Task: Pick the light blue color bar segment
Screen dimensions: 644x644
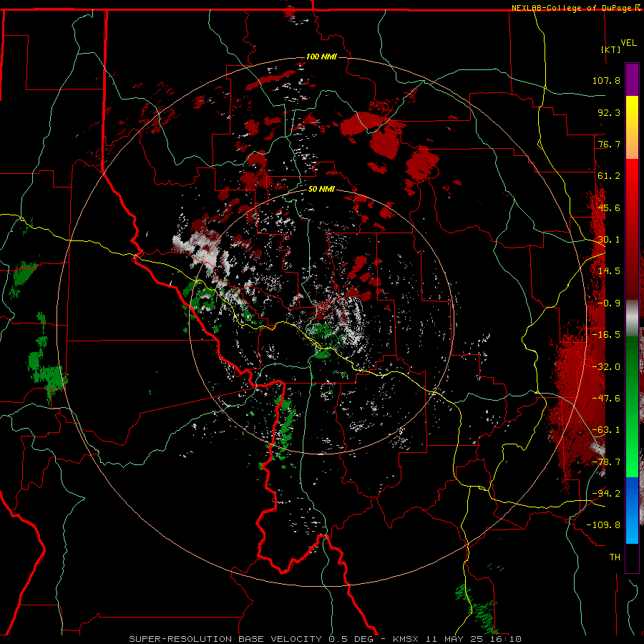Action: (632, 529)
